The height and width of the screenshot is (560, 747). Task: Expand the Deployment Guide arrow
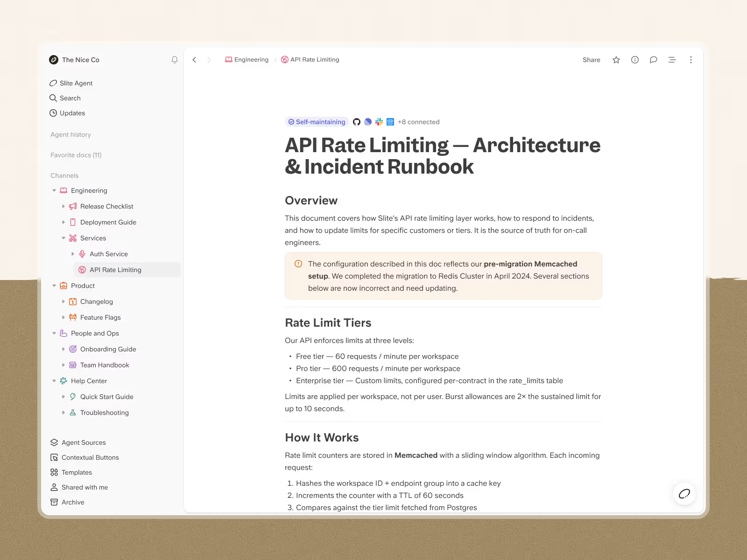pos(63,222)
